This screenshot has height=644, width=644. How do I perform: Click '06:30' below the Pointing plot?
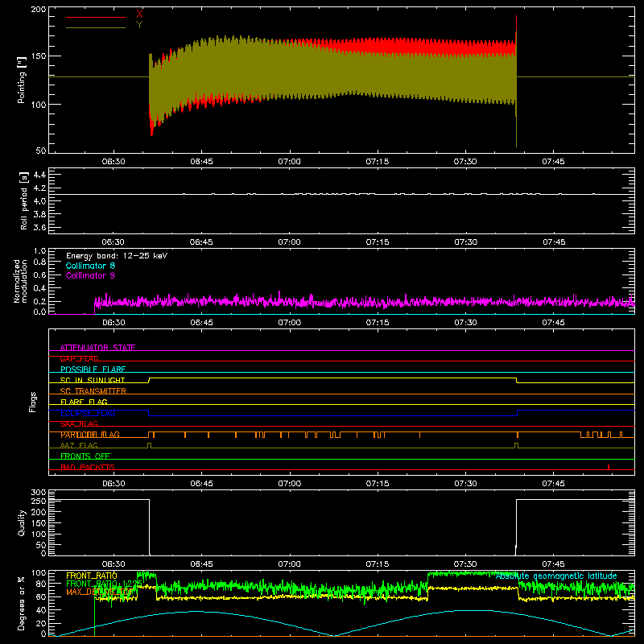pyautogui.click(x=114, y=162)
